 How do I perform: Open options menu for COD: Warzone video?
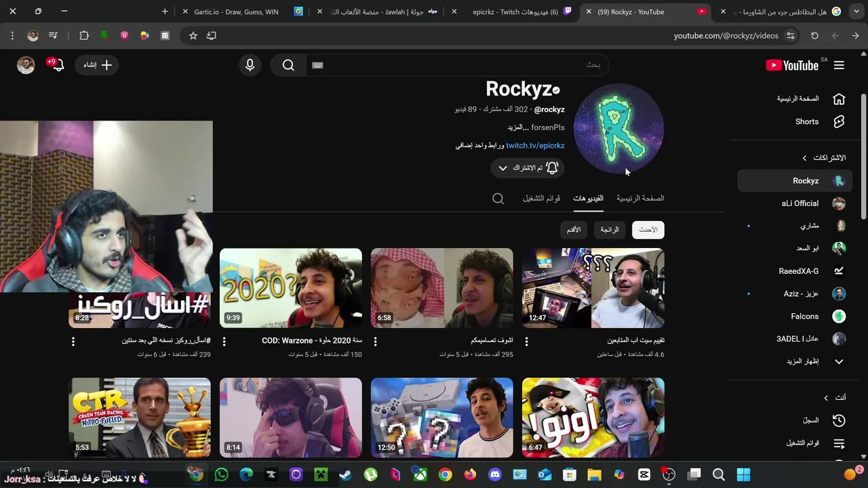224,342
